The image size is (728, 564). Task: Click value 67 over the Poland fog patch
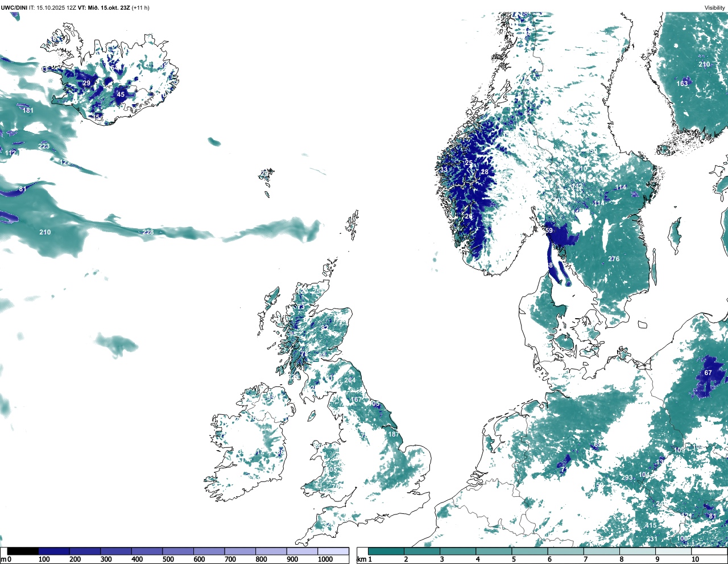(708, 373)
